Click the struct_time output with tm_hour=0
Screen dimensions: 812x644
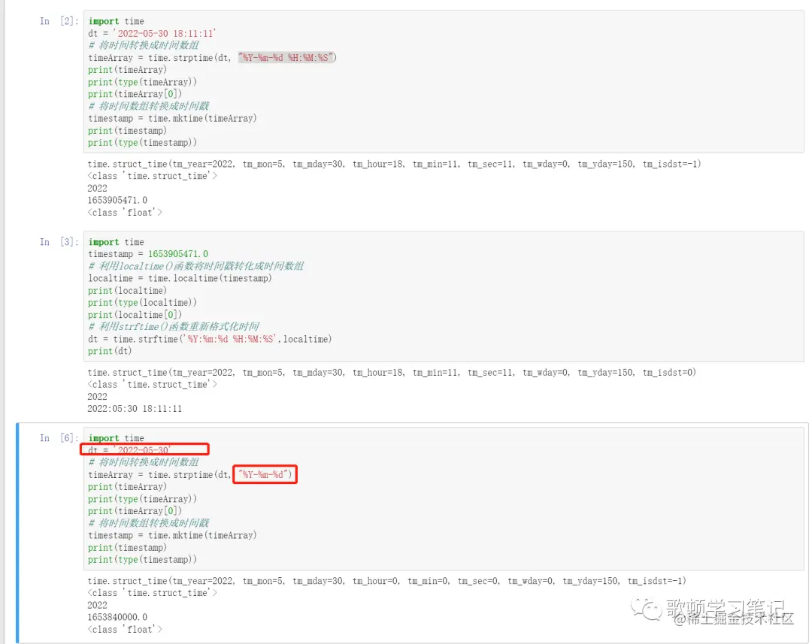(387, 581)
